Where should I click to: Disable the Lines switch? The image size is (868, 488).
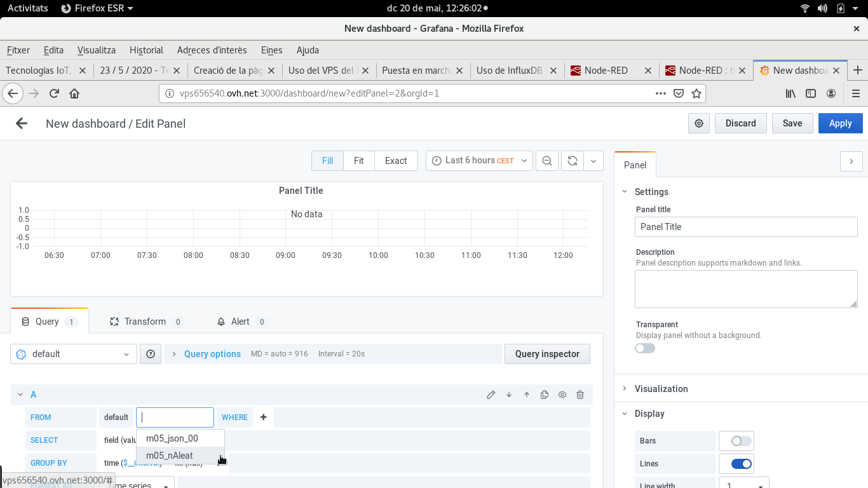pos(742,464)
